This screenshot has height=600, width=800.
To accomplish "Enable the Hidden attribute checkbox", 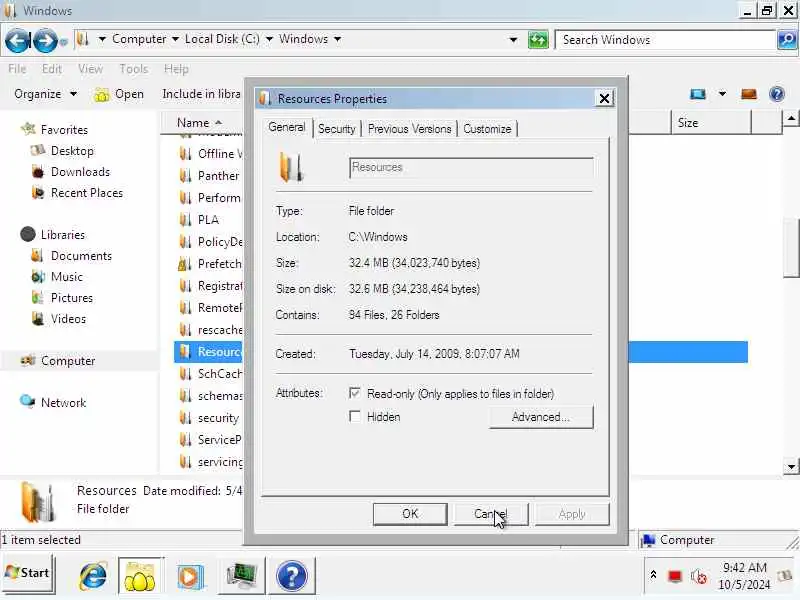I will pyautogui.click(x=355, y=416).
